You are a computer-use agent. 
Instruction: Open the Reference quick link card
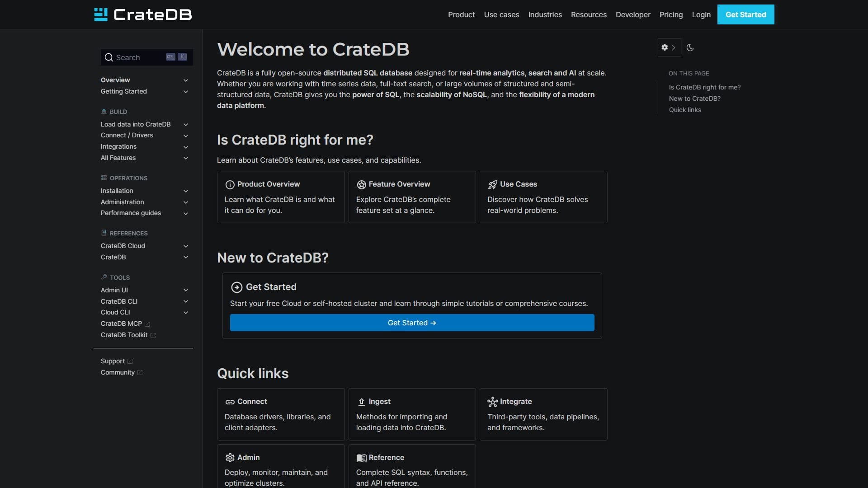[412, 466]
